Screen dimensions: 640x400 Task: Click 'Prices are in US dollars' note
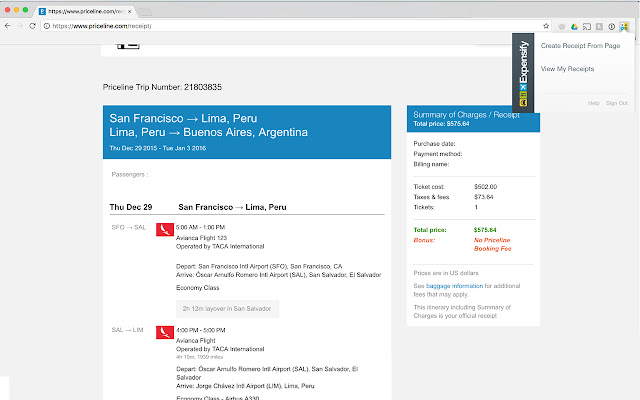446,273
